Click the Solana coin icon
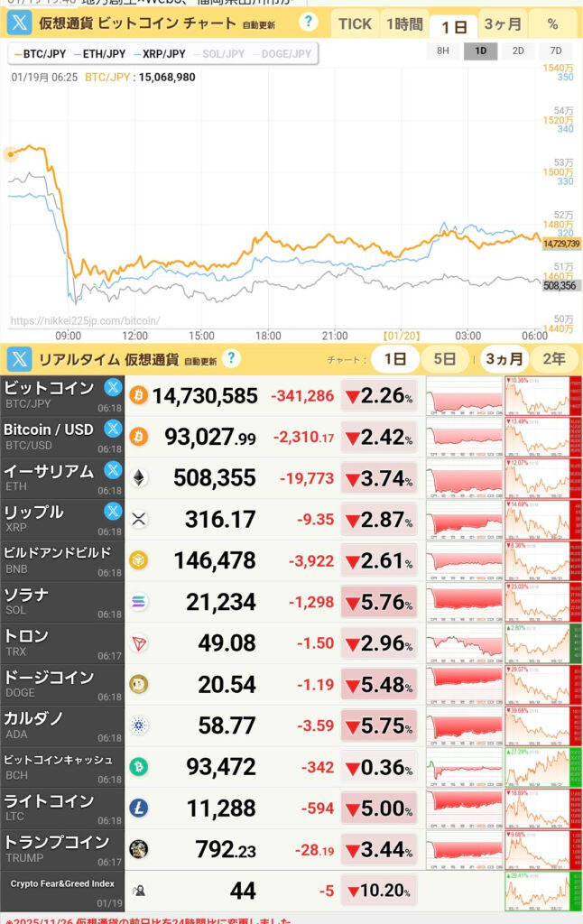 pos(139,602)
